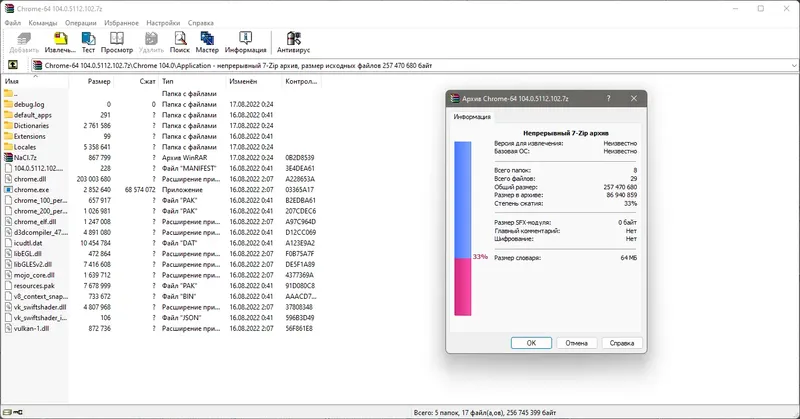Select the libGLESv2.dll file row
The width and height of the screenshot is (800, 419).
(160, 264)
